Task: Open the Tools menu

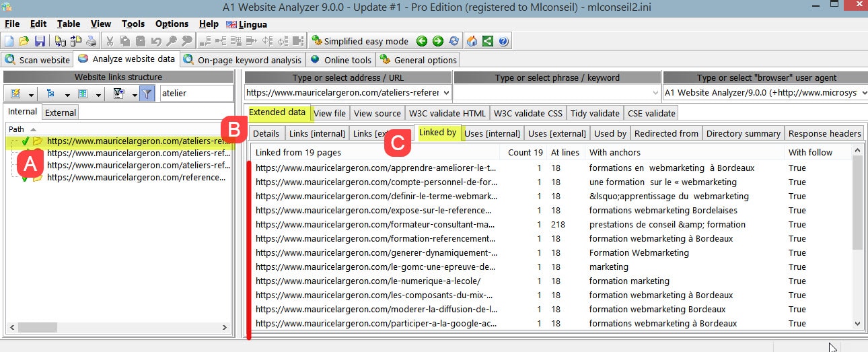Action: tap(133, 24)
